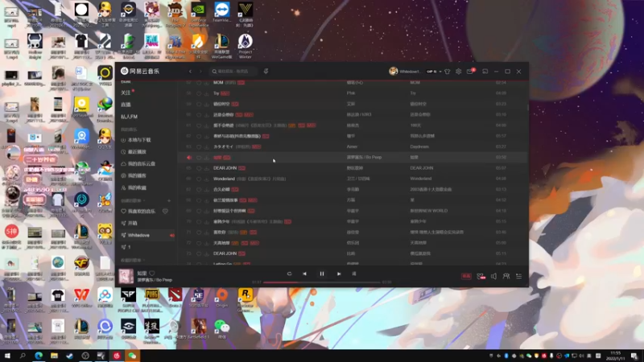This screenshot has width=644, height=362.
Task: Skip to the next track
Action: (x=339, y=274)
